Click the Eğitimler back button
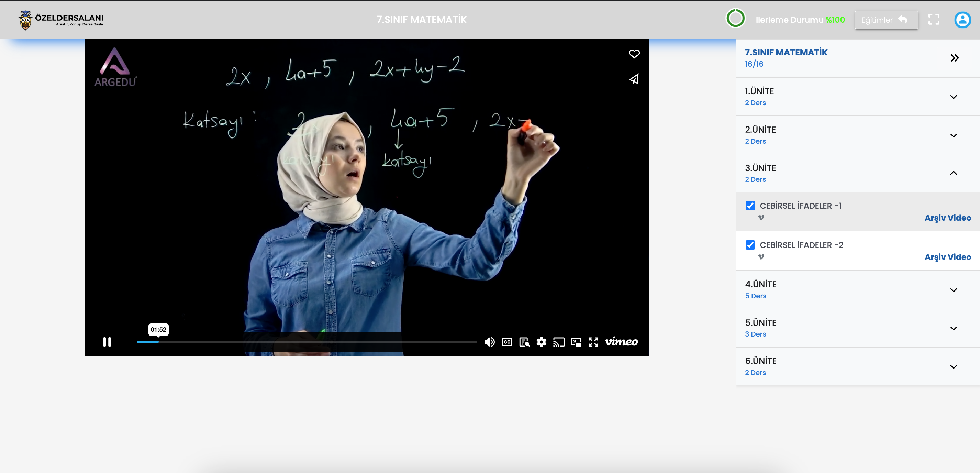The height and width of the screenshot is (473, 980). 886,20
